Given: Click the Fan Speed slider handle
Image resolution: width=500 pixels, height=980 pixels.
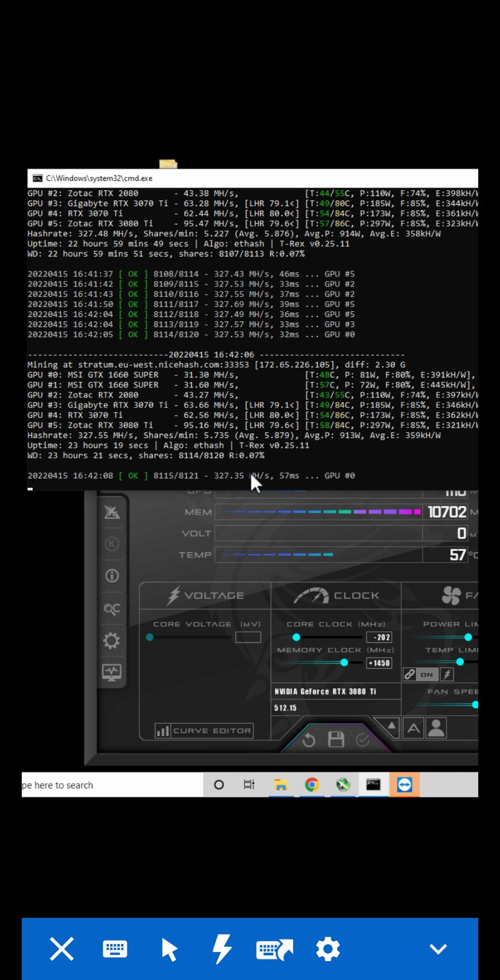Looking at the screenshot, I should tap(475, 705).
